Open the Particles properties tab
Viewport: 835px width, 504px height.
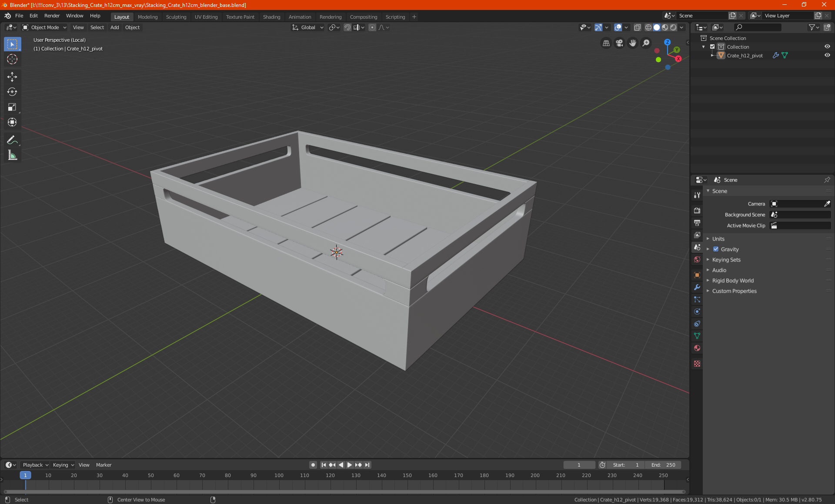(x=697, y=299)
